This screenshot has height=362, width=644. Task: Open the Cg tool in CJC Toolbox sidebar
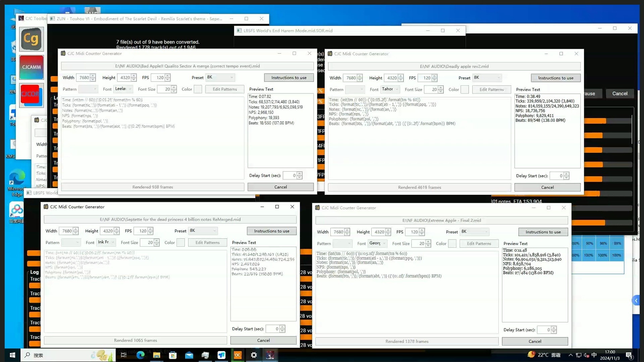(x=31, y=39)
